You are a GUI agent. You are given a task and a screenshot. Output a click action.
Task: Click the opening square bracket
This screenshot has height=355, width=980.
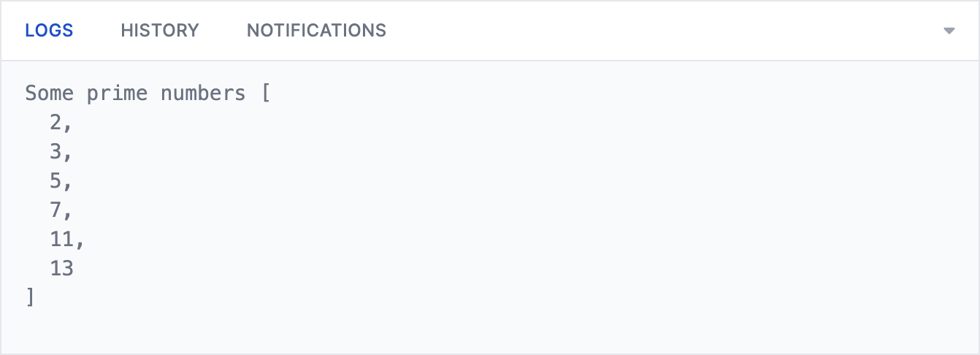265,93
